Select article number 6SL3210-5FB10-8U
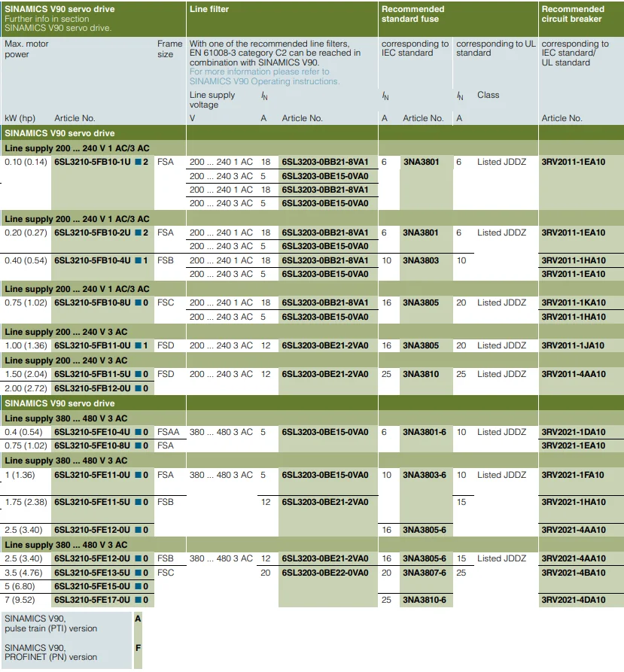Screen dimensions: 624x672 coord(92,303)
